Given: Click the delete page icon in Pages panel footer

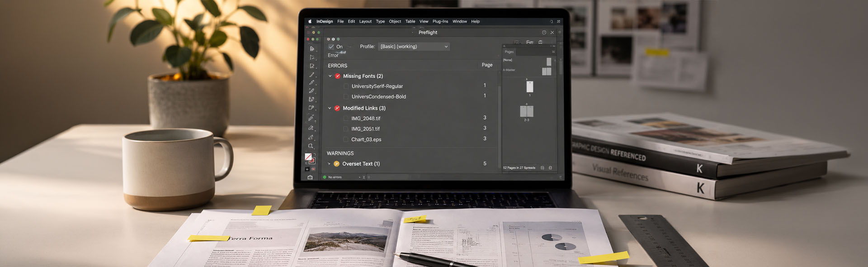Looking at the screenshot, I should pyautogui.click(x=550, y=168).
